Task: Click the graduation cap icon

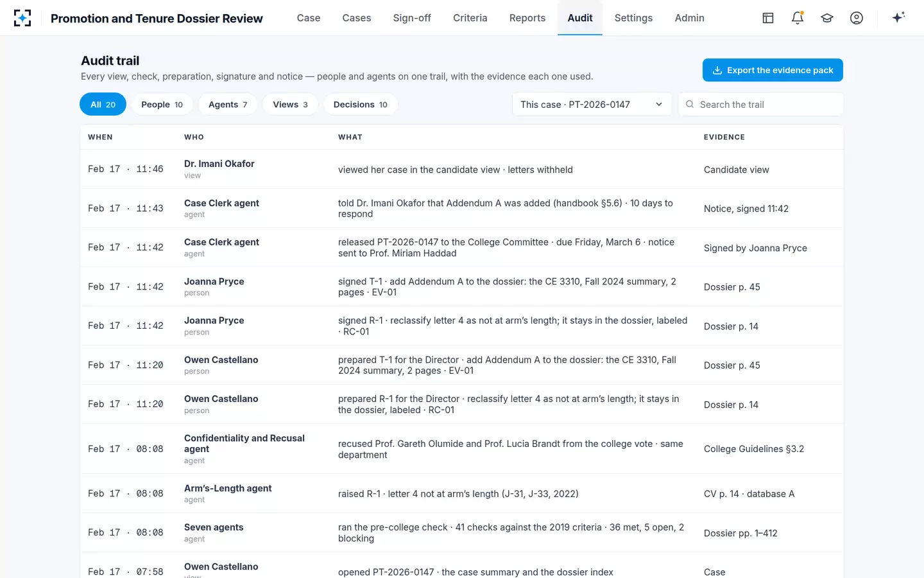Action: coord(827,18)
